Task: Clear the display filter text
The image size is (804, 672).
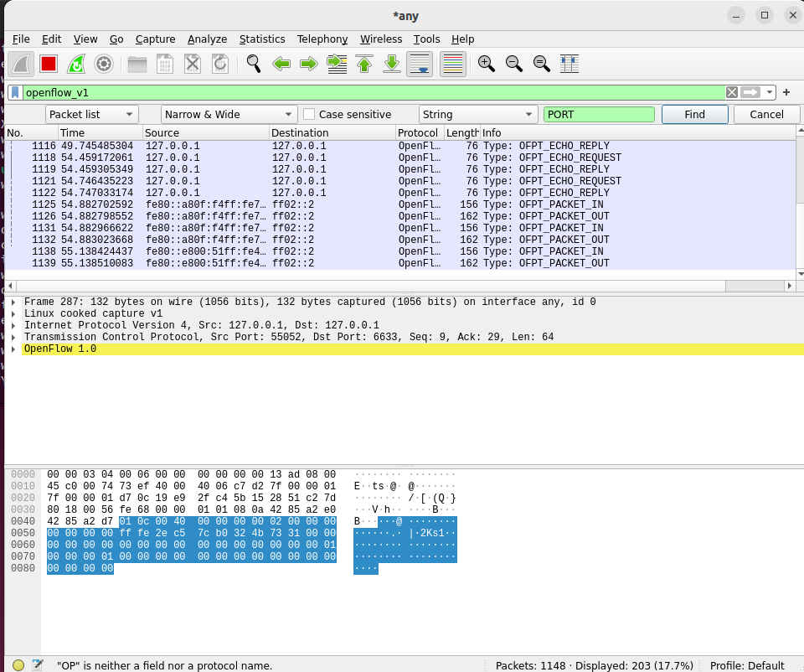Action: tap(732, 92)
